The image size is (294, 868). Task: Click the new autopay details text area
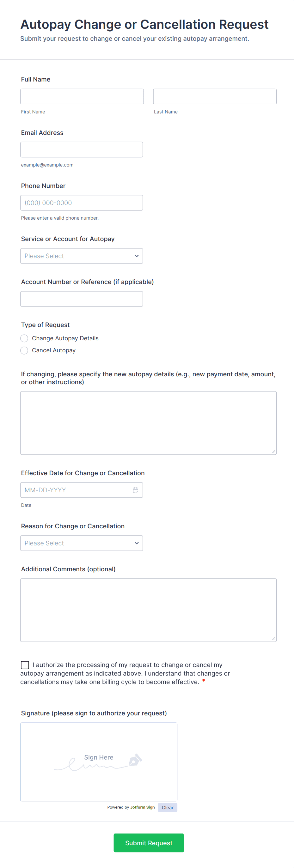tap(148, 423)
